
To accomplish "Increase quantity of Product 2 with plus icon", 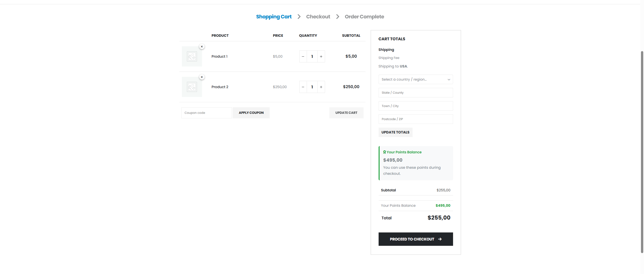I will tap(321, 87).
